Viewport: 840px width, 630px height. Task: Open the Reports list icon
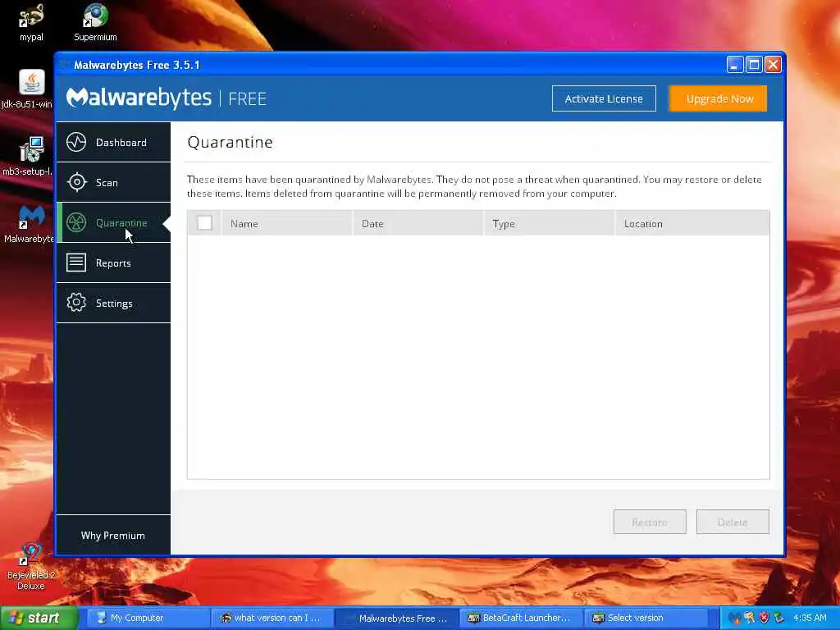(x=76, y=262)
